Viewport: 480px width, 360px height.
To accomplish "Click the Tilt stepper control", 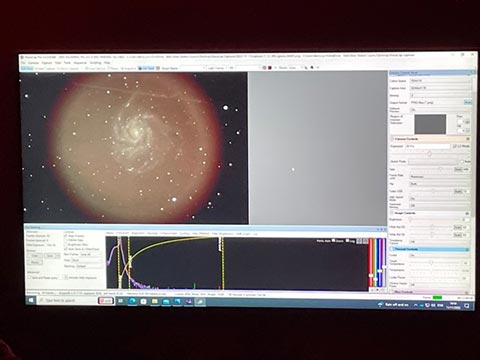I will coord(466,130).
